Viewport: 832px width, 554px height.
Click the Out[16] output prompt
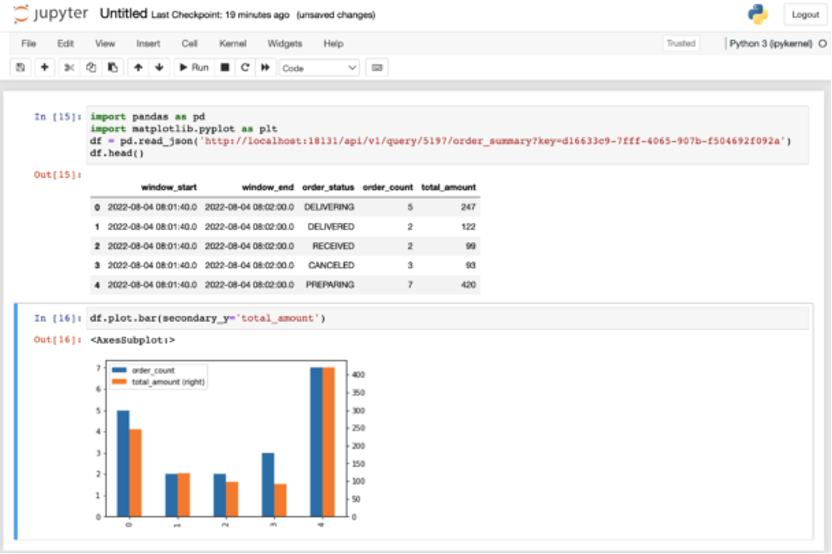pos(58,340)
